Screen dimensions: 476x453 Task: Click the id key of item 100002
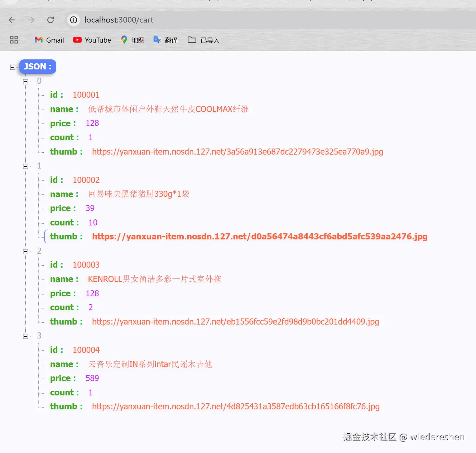click(x=57, y=180)
